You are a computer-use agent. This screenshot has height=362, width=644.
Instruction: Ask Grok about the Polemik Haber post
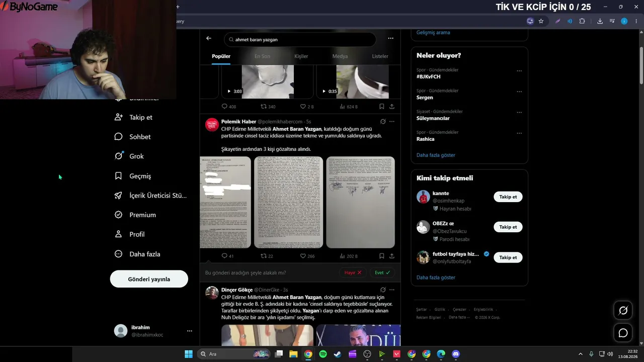(383, 122)
